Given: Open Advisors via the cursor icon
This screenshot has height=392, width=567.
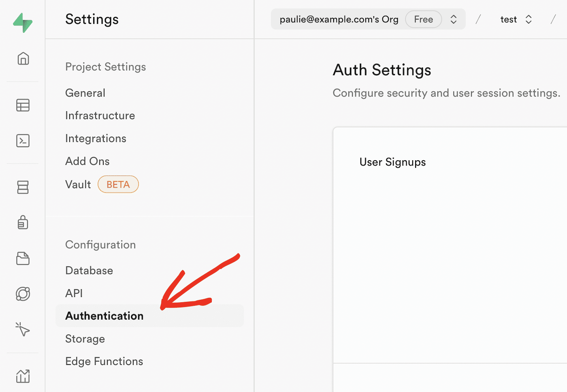Looking at the screenshot, I should (23, 329).
